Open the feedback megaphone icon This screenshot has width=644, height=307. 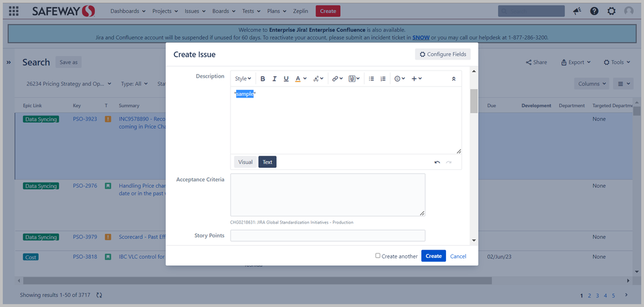coord(577,11)
